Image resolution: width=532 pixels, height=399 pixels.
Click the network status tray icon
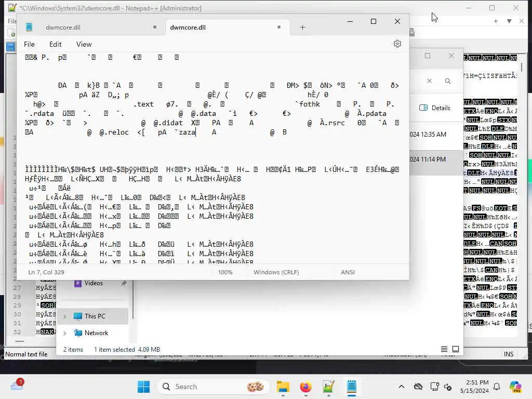434,387
